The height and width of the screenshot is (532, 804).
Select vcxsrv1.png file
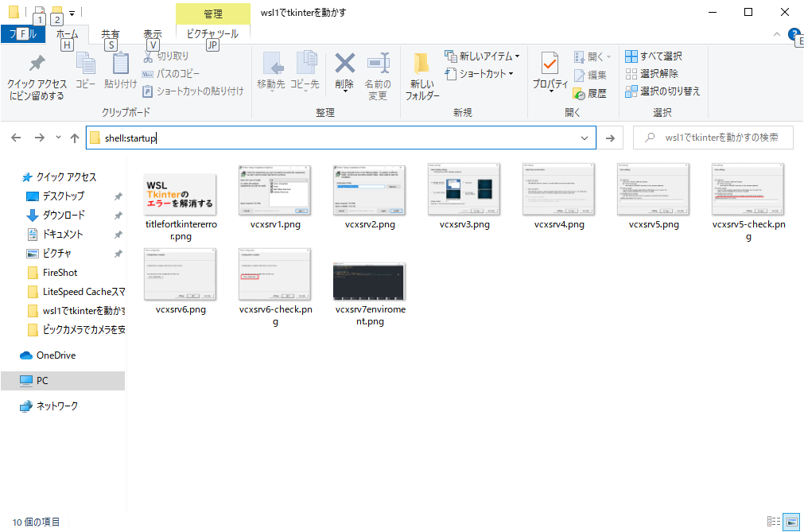[x=275, y=197]
